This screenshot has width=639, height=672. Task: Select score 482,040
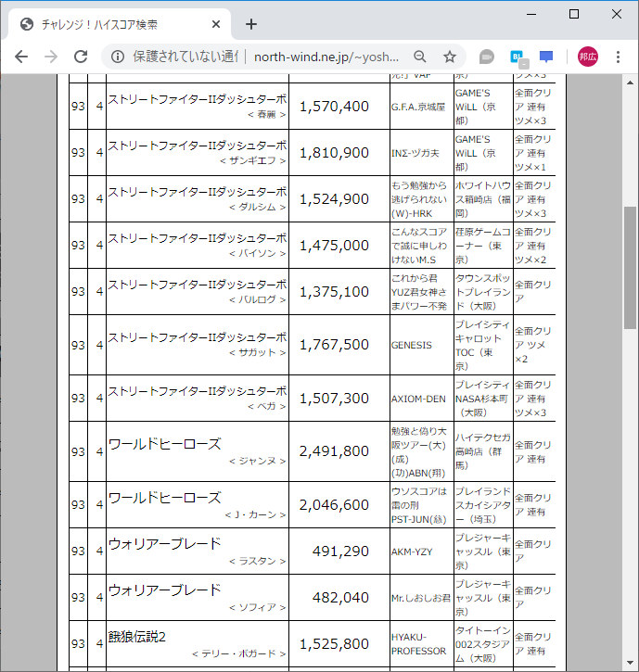pyautogui.click(x=340, y=598)
